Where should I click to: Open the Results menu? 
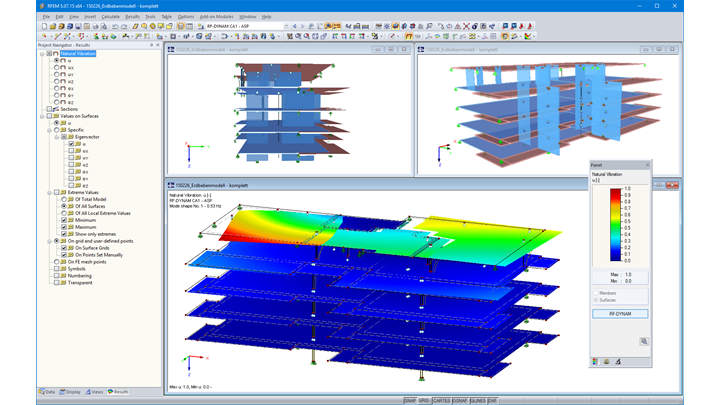click(132, 17)
